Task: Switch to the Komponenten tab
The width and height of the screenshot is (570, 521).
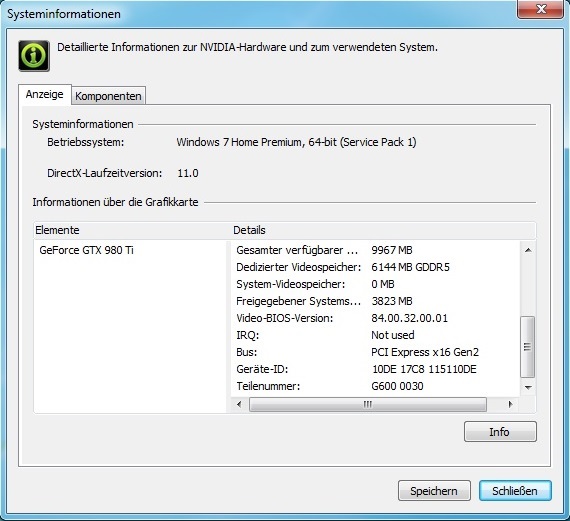Action: [108, 96]
